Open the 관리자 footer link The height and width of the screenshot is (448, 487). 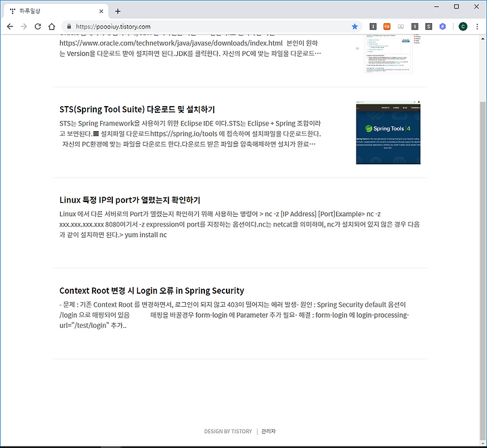click(x=269, y=431)
